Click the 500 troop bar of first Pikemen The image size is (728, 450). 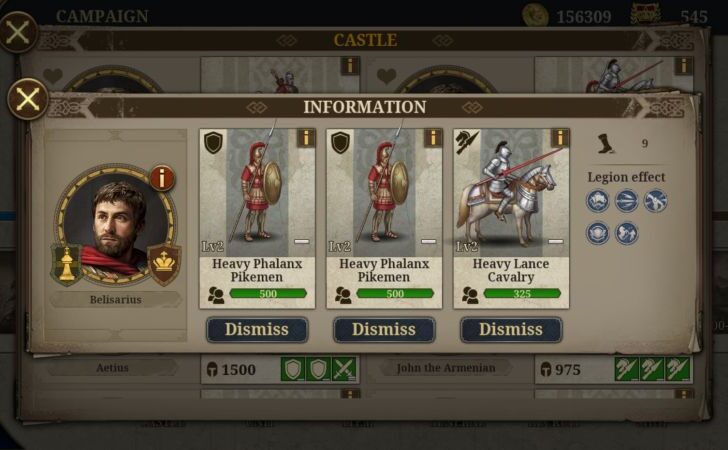(x=268, y=293)
